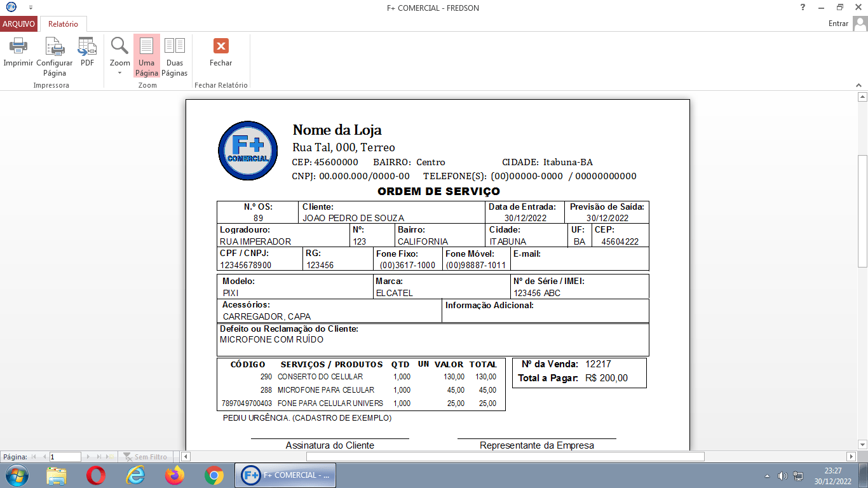
Task: Click the Entrar sign-in link
Action: click(x=839, y=24)
